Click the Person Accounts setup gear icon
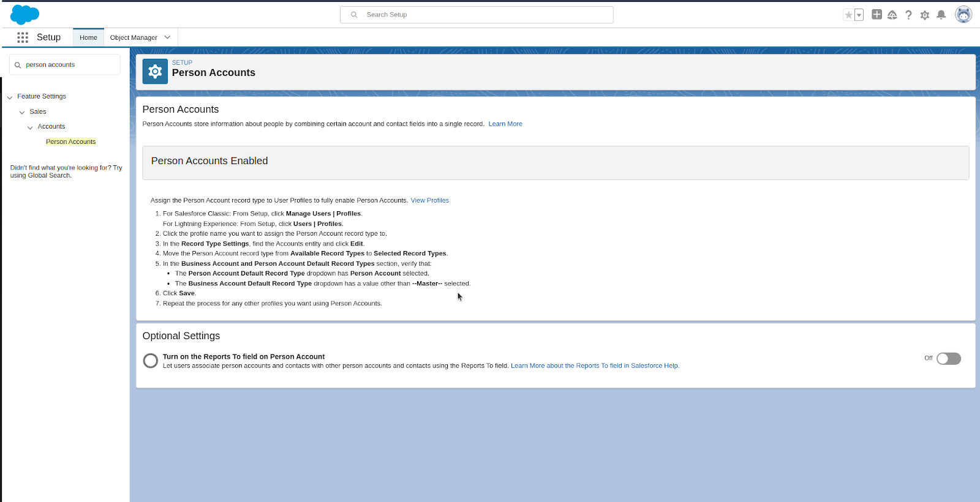 (155, 72)
